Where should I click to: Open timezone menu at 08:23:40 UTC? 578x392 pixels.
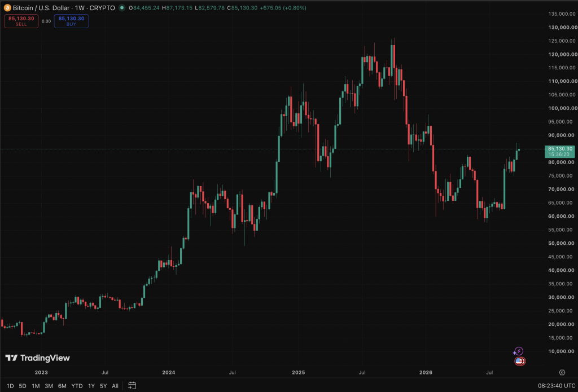[x=556, y=386]
